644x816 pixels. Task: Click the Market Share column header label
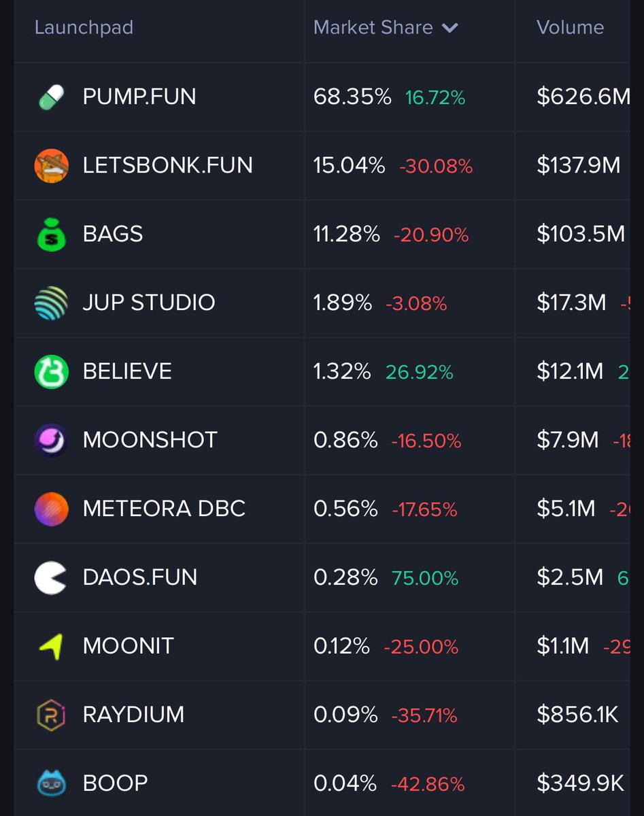point(373,27)
